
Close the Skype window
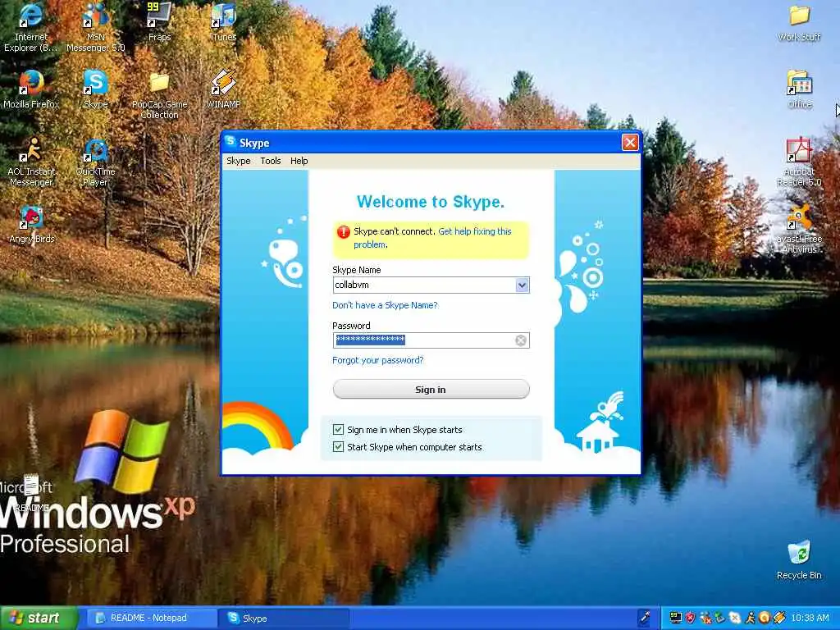629,143
